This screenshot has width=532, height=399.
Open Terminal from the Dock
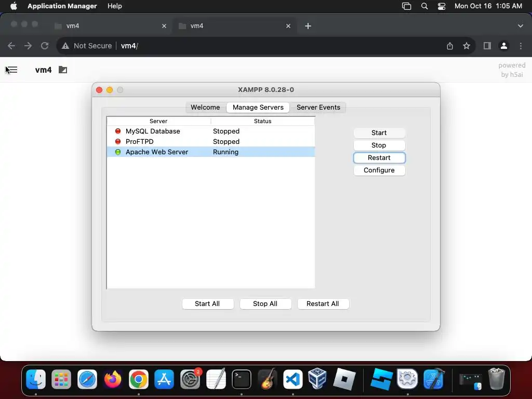242,379
